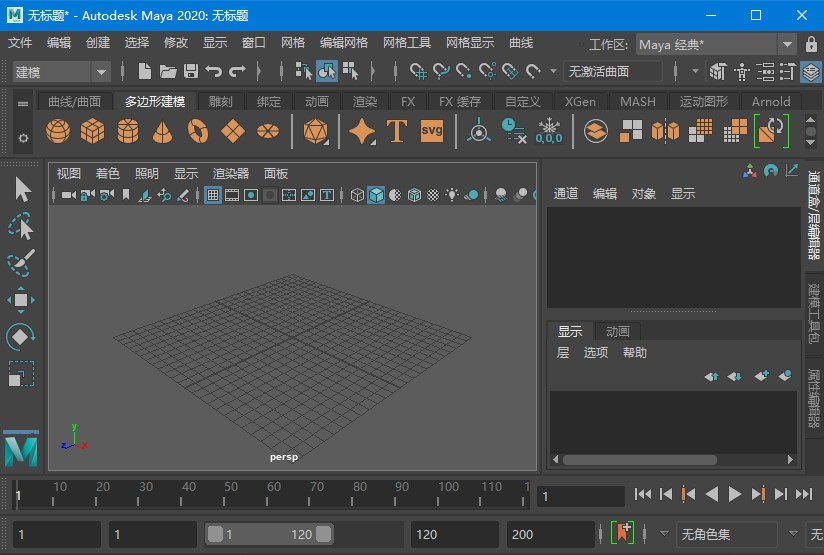Switch to the 雕刻 shelf tab
The image size is (824, 555).
coord(220,101)
